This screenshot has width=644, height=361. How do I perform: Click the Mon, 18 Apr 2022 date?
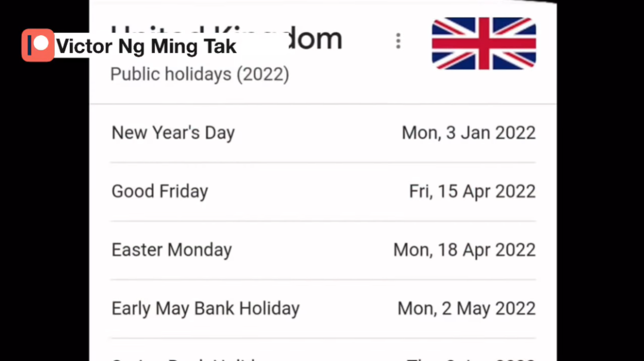464,250
